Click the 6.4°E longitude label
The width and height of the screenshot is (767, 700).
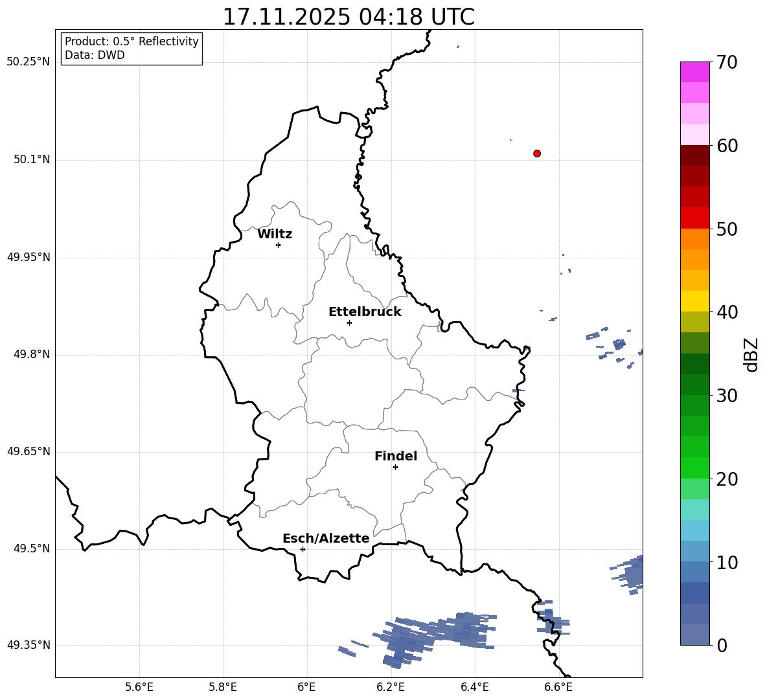[x=474, y=687]
